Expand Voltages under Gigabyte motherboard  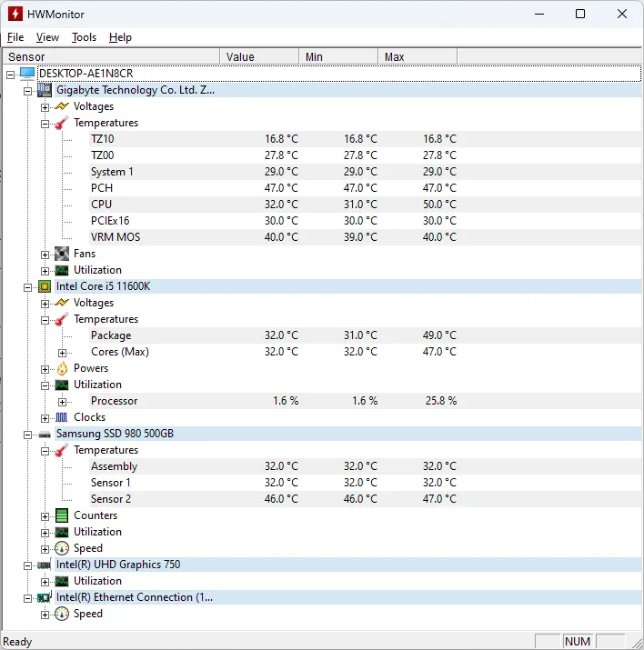click(x=45, y=107)
